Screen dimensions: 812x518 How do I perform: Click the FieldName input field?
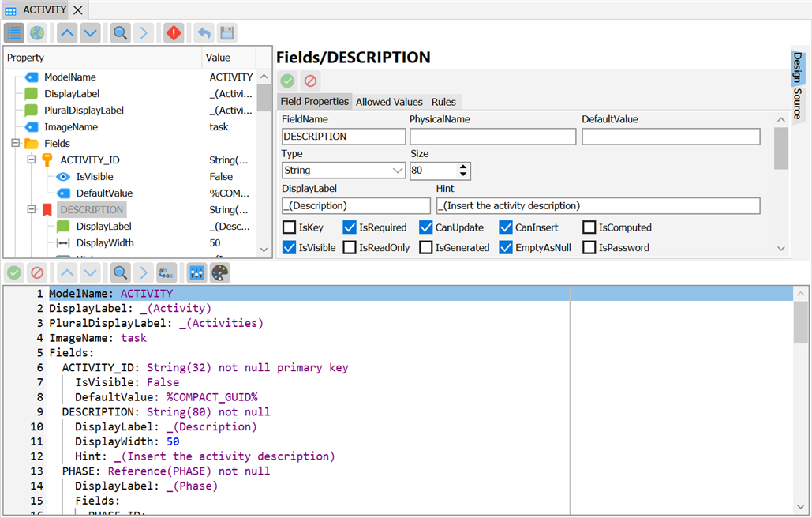point(344,137)
